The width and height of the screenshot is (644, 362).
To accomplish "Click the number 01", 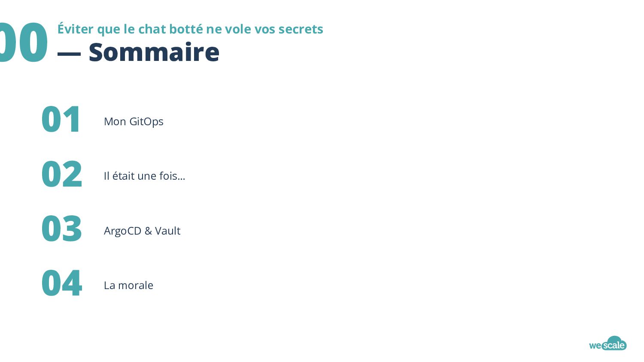I will pyautogui.click(x=61, y=119).
